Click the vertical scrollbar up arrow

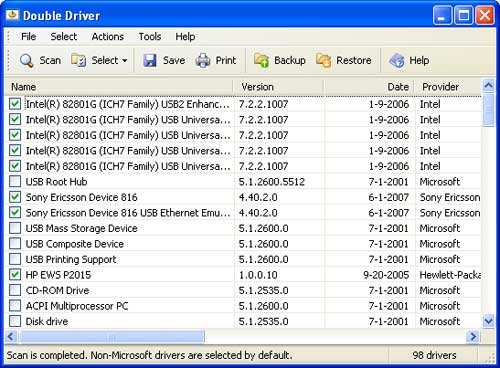[488, 86]
